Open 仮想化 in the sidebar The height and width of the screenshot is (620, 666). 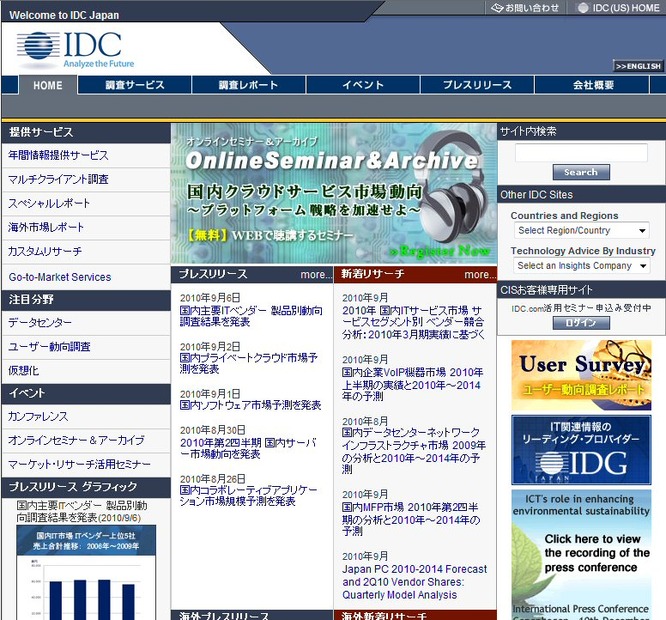24,370
